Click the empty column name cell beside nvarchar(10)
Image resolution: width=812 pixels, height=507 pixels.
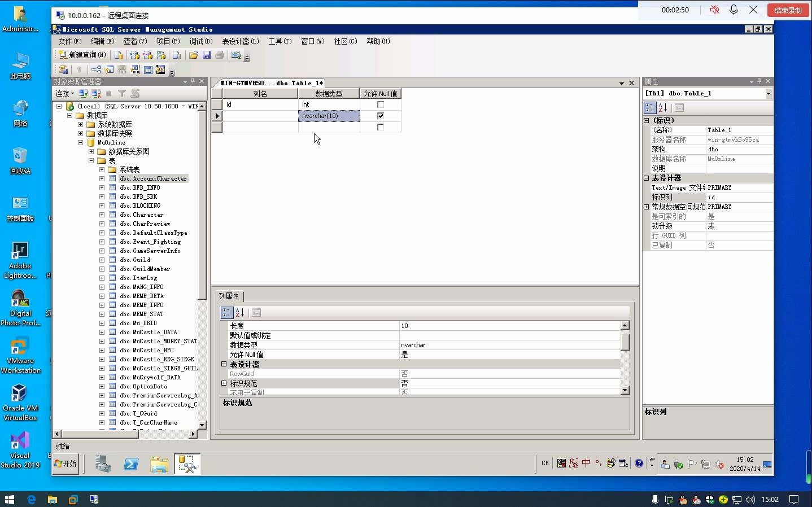[260, 116]
